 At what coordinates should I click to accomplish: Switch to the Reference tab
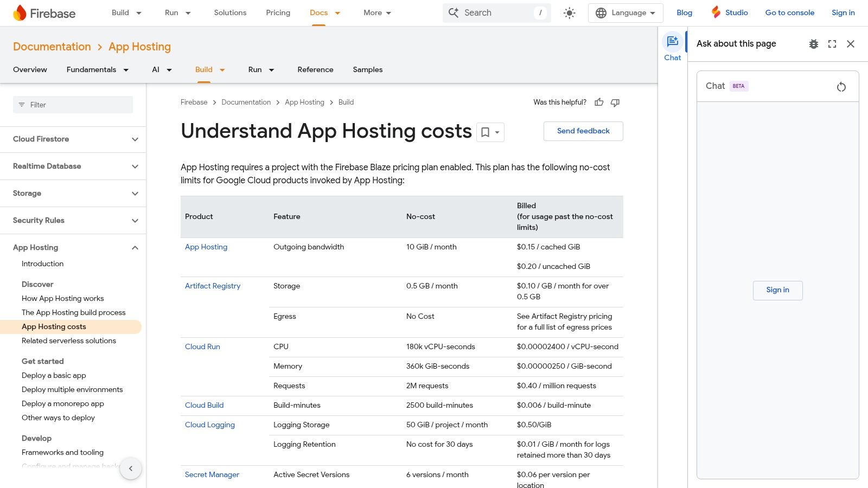tap(315, 69)
